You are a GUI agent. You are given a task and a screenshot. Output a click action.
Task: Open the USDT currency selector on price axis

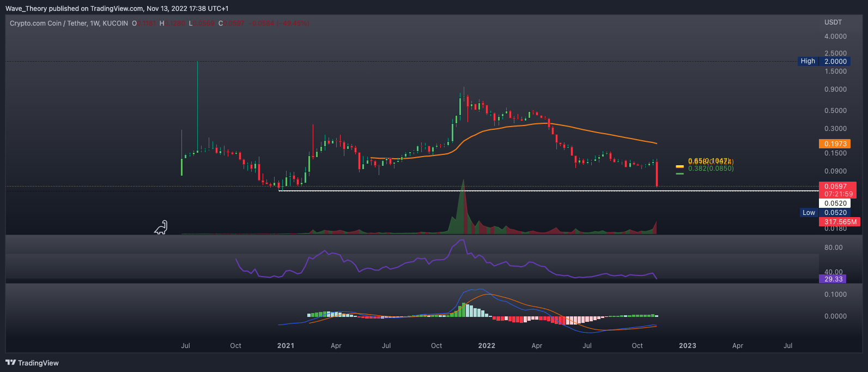coord(833,22)
